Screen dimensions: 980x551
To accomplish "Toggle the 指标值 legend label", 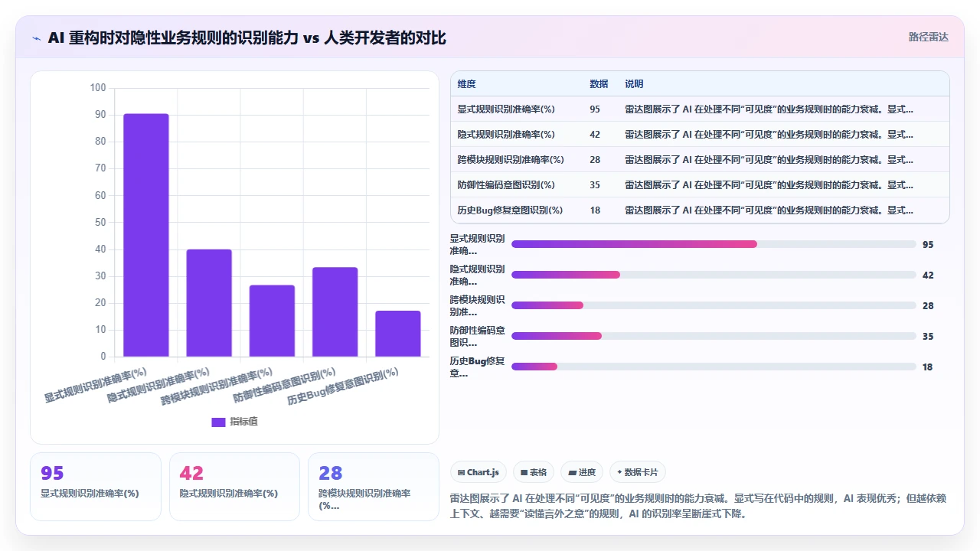I will (x=244, y=422).
